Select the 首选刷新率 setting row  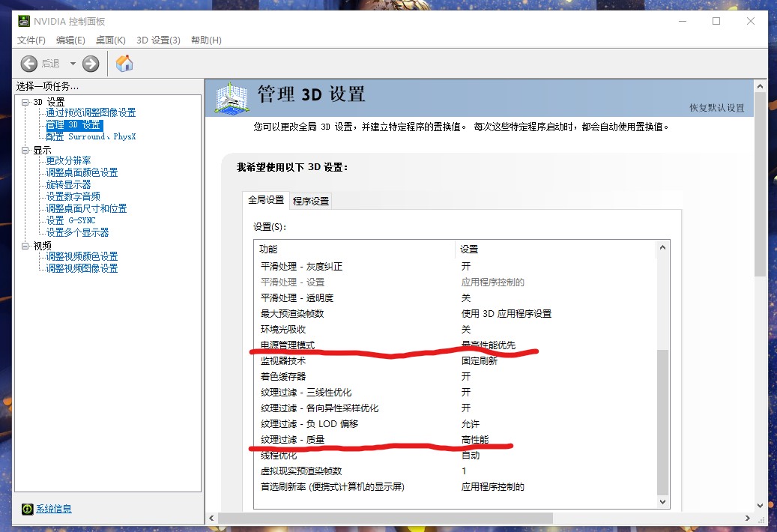(x=455, y=487)
